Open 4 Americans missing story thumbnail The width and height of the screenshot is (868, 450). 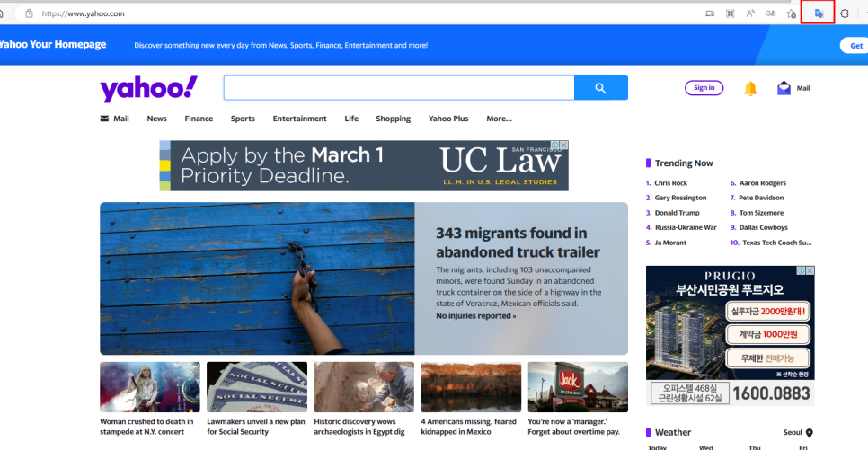[471, 387]
